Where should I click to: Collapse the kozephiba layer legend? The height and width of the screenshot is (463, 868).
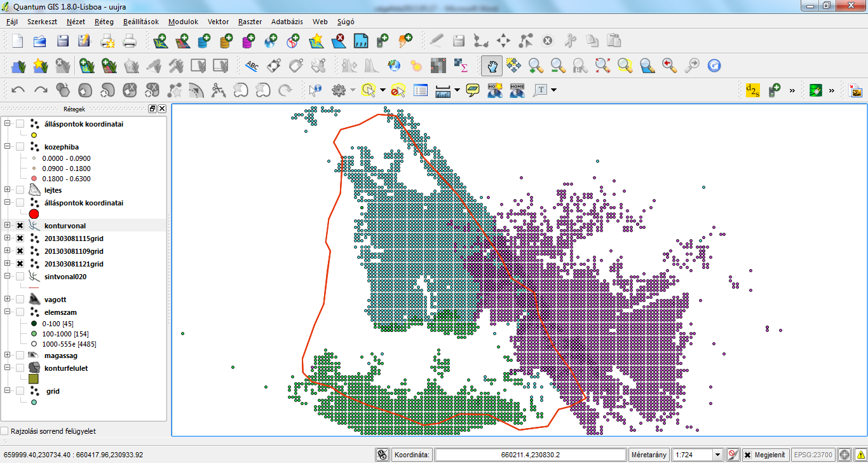[8, 146]
